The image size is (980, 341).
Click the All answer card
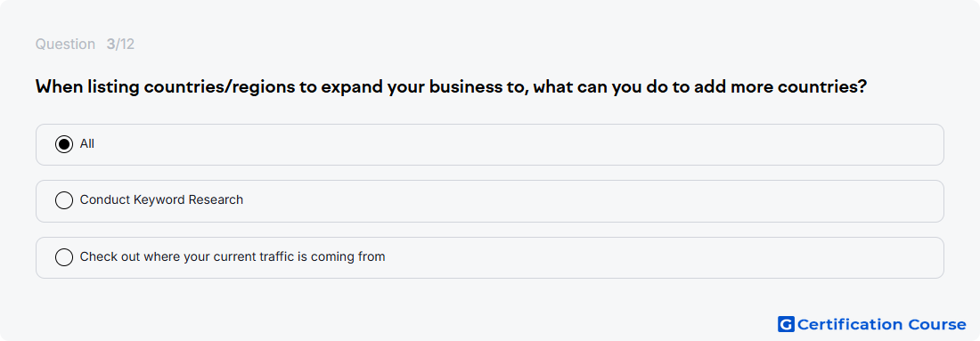[x=489, y=144]
